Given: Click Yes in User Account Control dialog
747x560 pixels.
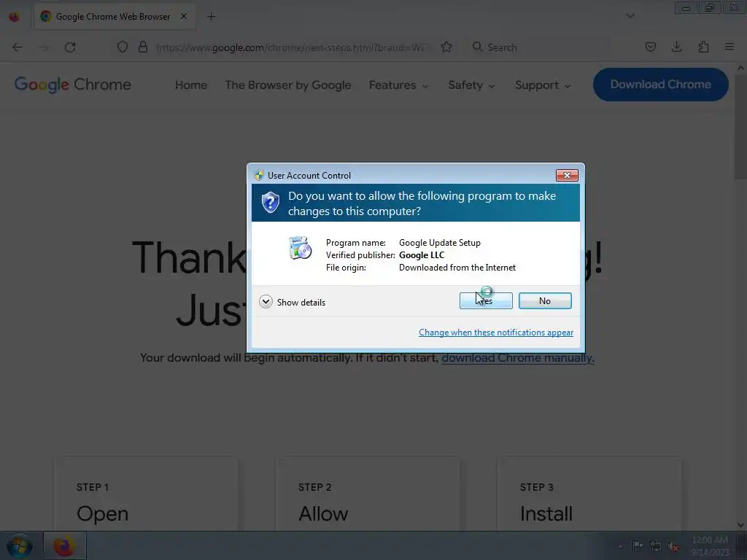Looking at the screenshot, I should (485, 301).
